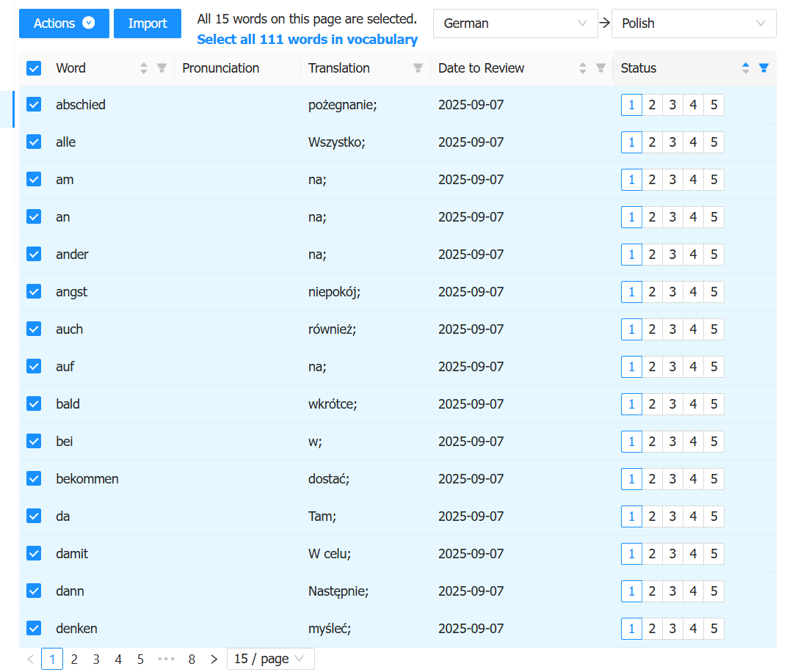Toggle the select-all header checkbox

click(x=34, y=68)
